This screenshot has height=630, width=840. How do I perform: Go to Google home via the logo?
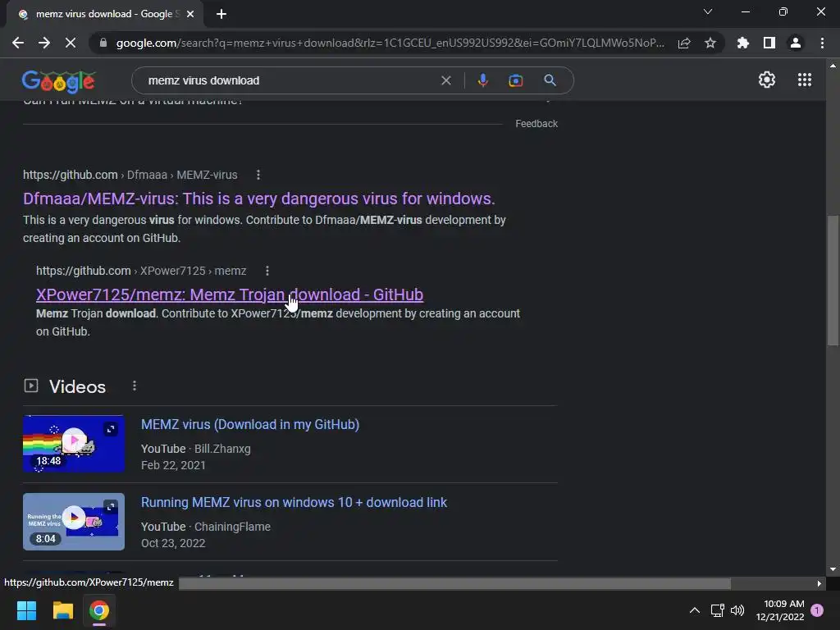click(58, 81)
